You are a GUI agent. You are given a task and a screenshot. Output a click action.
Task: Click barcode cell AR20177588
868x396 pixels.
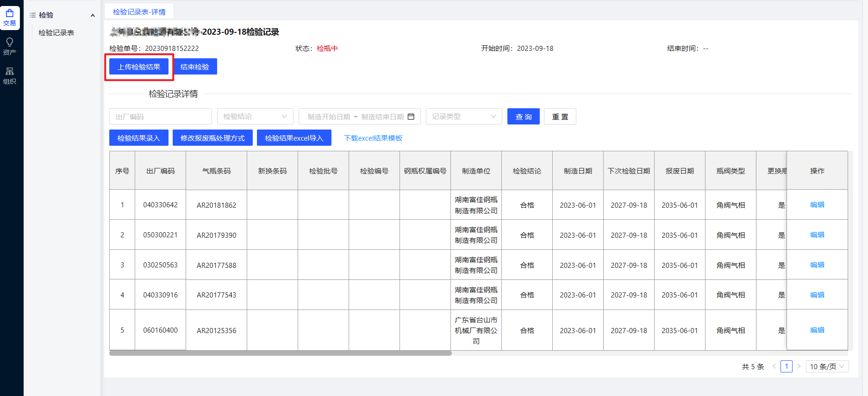[x=217, y=265]
